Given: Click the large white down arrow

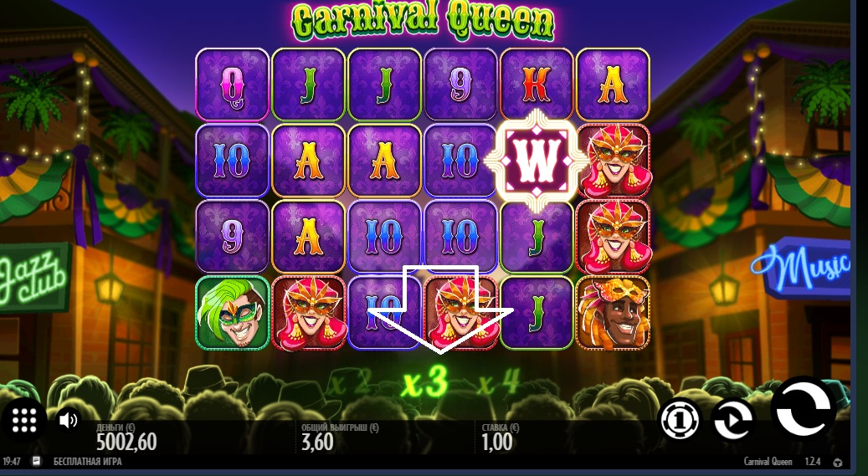Looking at the screenshot, I should coord(440,310).
